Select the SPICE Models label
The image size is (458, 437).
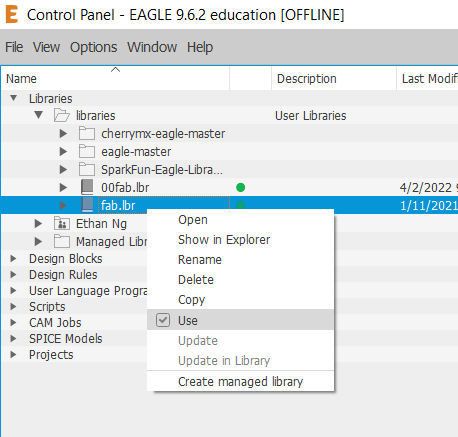coord(66,339)
